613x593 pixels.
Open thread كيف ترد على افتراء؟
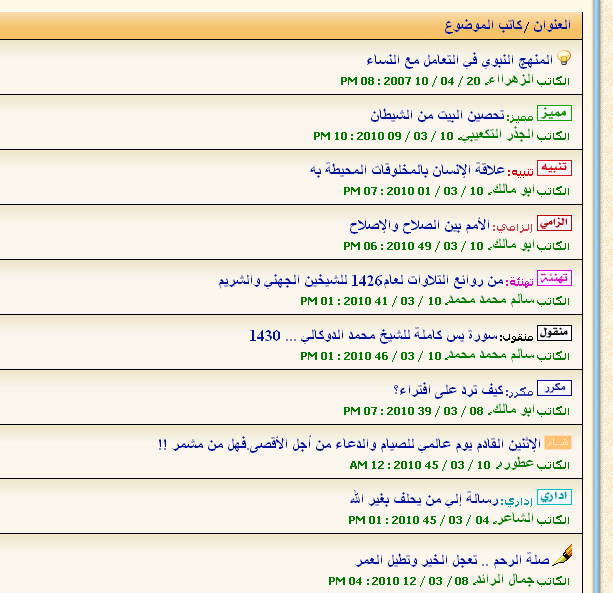click(448, 390)
